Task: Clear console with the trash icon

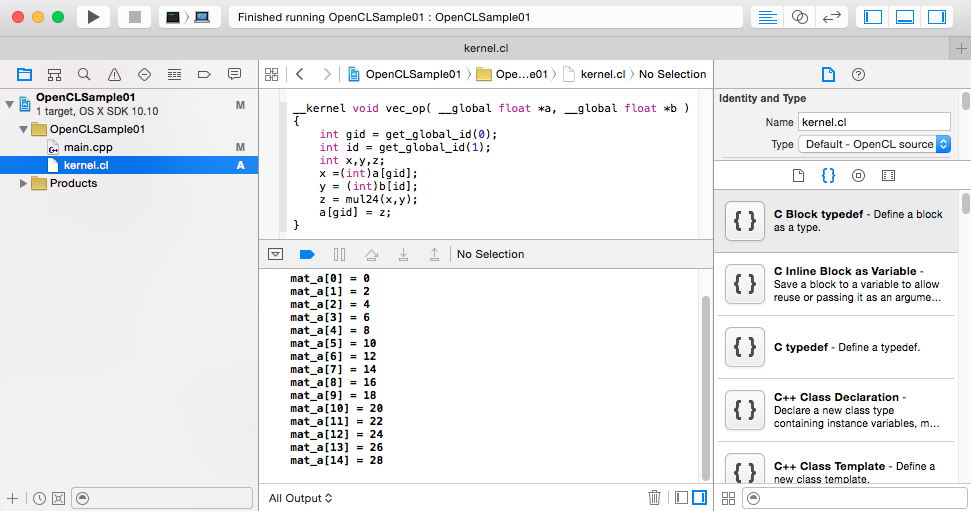Action: click(654, 497)
